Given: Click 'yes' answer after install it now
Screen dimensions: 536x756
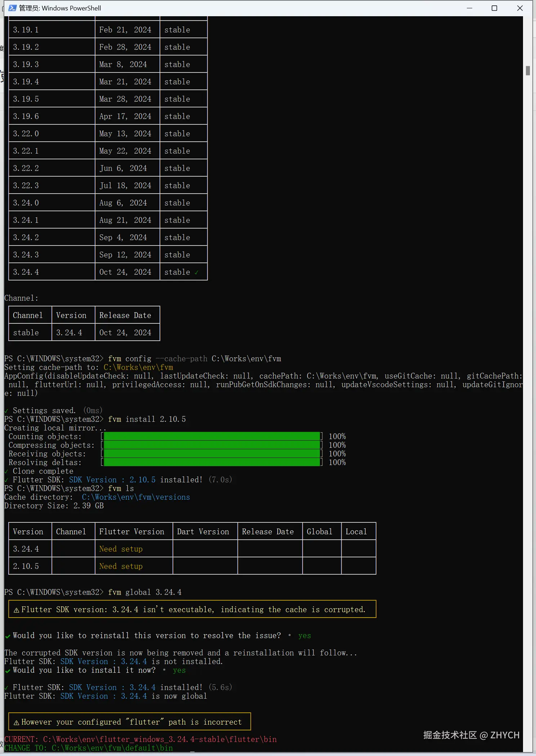Looking at the screenshot, I should click(179, 670).
